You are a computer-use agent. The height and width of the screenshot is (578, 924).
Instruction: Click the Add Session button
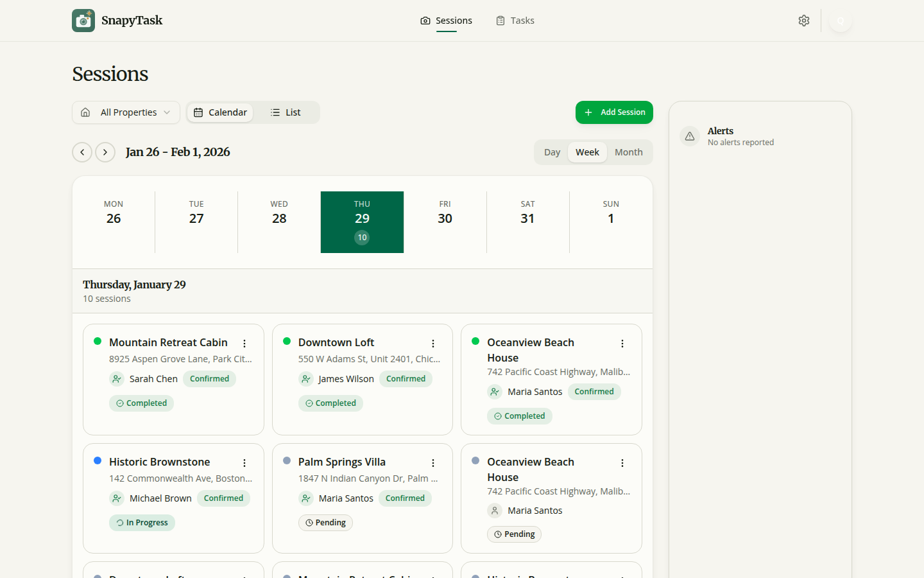(x=614, y=112)
